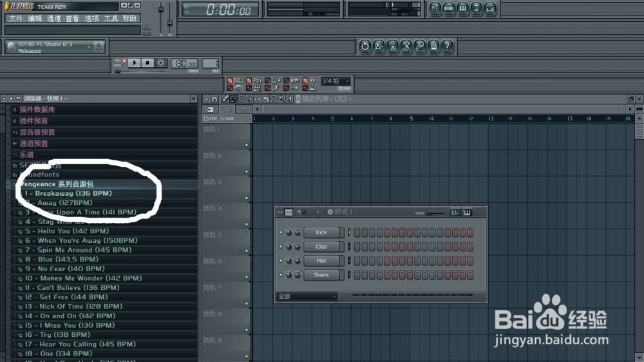Select the selection tool in playlist toolbar

point(274,99)
